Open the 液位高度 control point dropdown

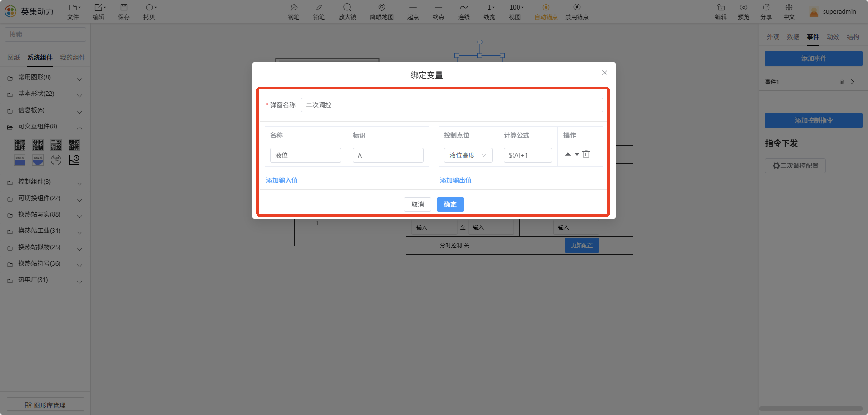click(468, 155)
